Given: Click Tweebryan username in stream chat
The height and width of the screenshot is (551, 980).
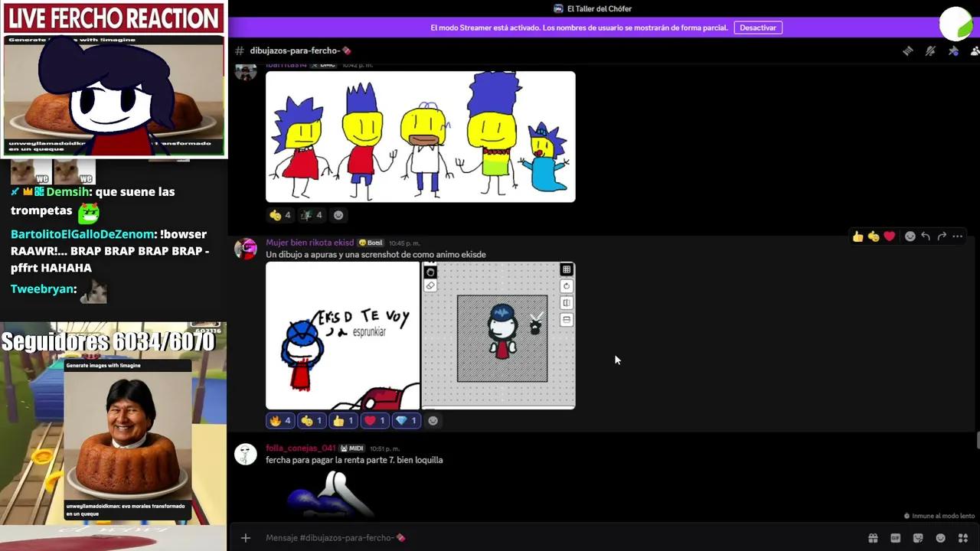Looking at the screenshot, I should (x=42, y=289).
